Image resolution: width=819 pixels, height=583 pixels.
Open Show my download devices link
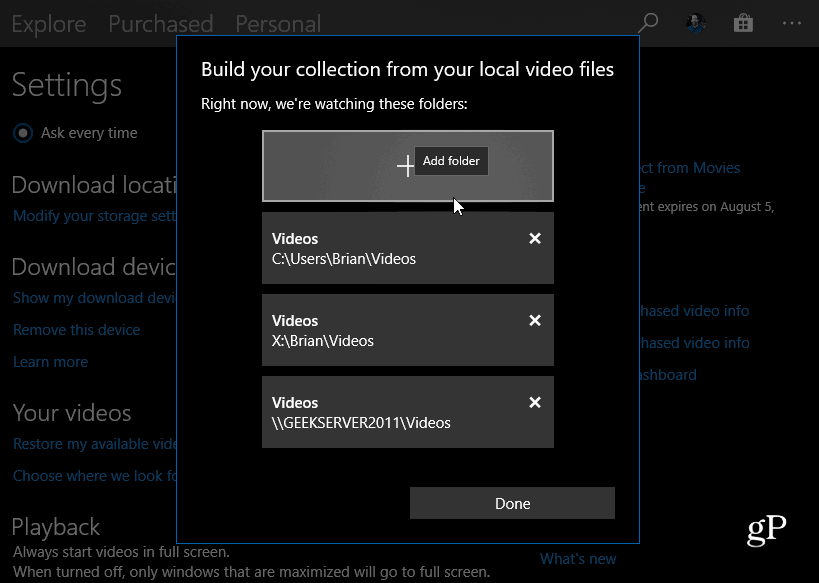click(x=94, y=298)
